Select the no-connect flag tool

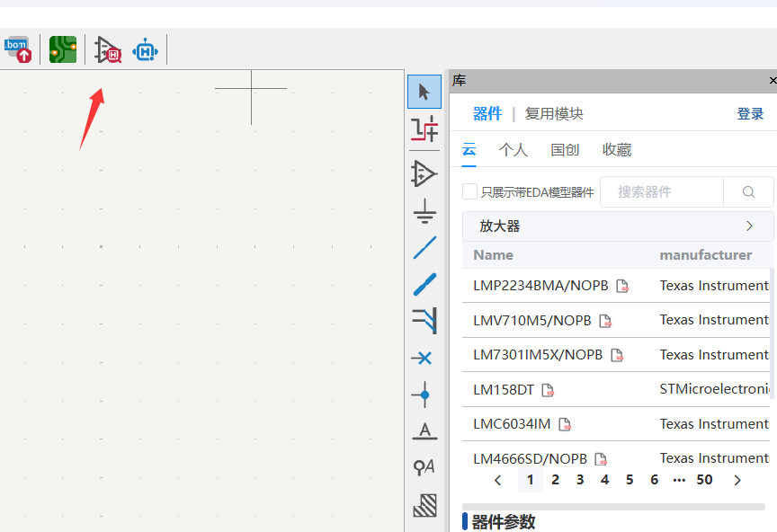point(424,358)
